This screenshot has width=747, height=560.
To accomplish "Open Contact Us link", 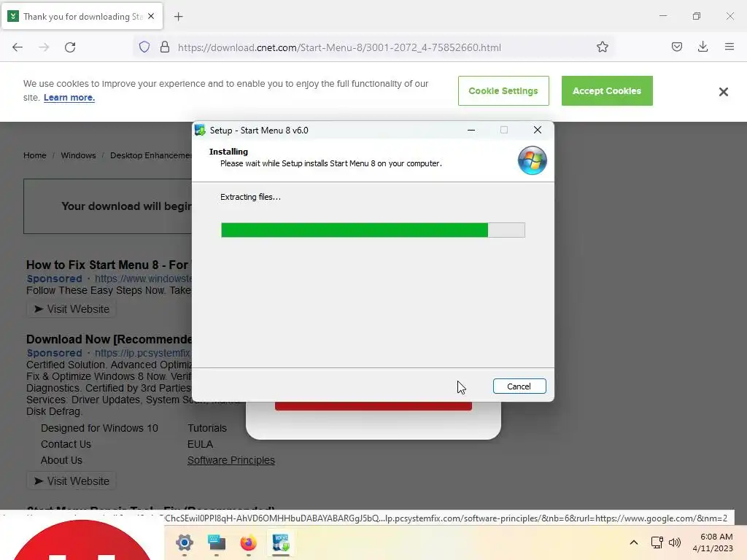I will (x=66, y=444).
